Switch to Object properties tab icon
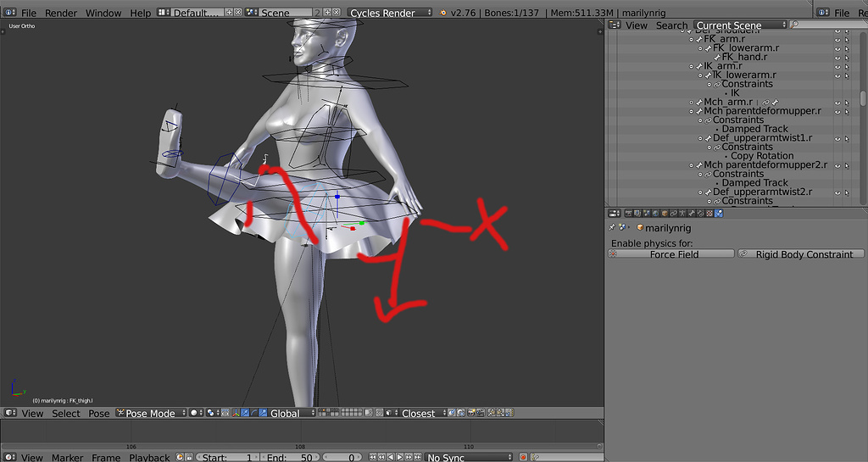Screen dimensions: 868x462 665,213
